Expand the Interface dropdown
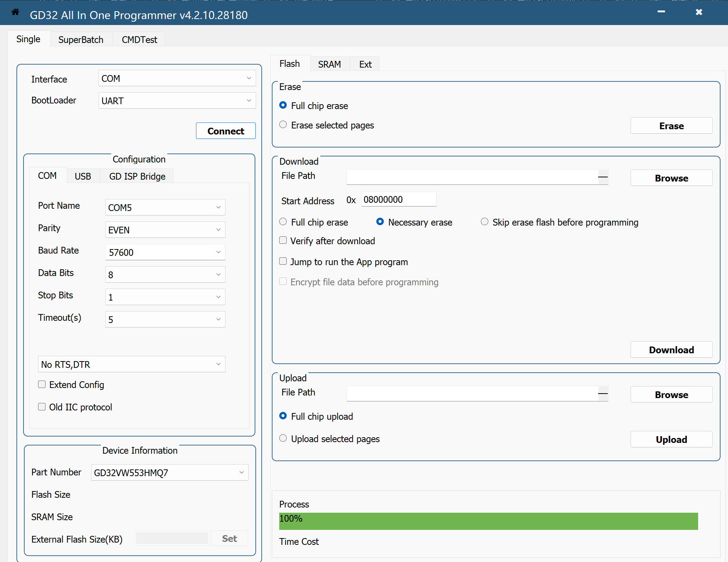The image size is (728, 562). [x=177, y=78]
